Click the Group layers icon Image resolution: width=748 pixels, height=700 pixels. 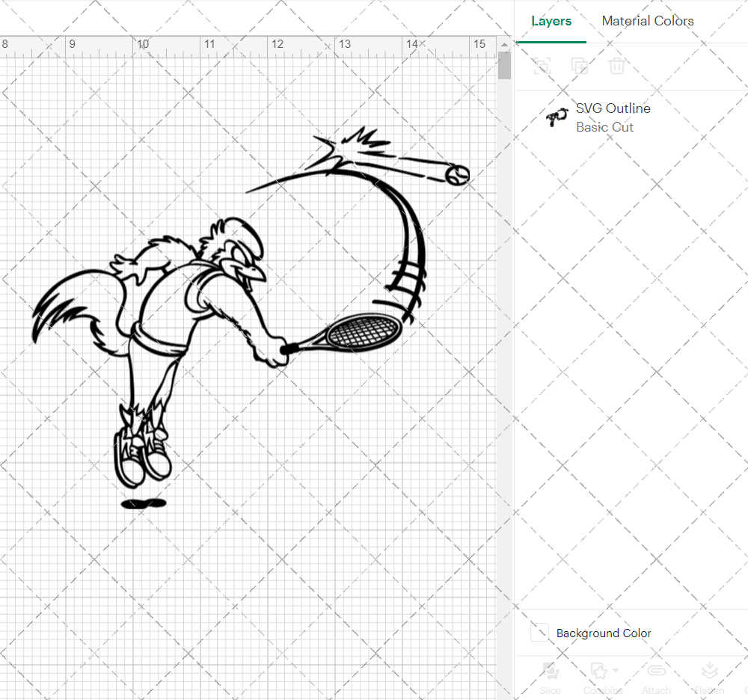(x=542, y=66)
